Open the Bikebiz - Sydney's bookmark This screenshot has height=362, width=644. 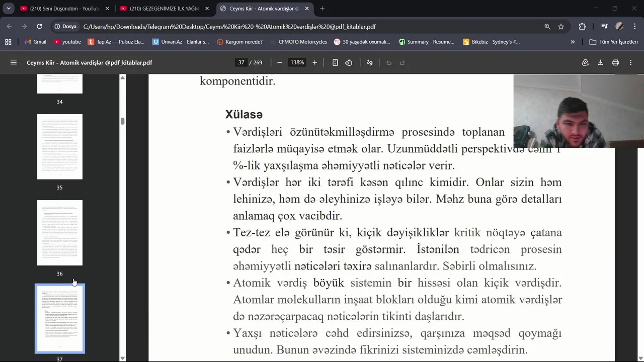tap(492, 42)
